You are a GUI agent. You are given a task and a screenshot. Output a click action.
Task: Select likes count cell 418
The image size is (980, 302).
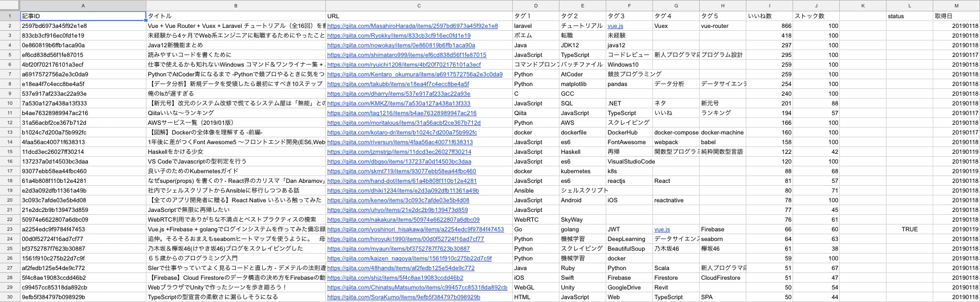[769, 35]
